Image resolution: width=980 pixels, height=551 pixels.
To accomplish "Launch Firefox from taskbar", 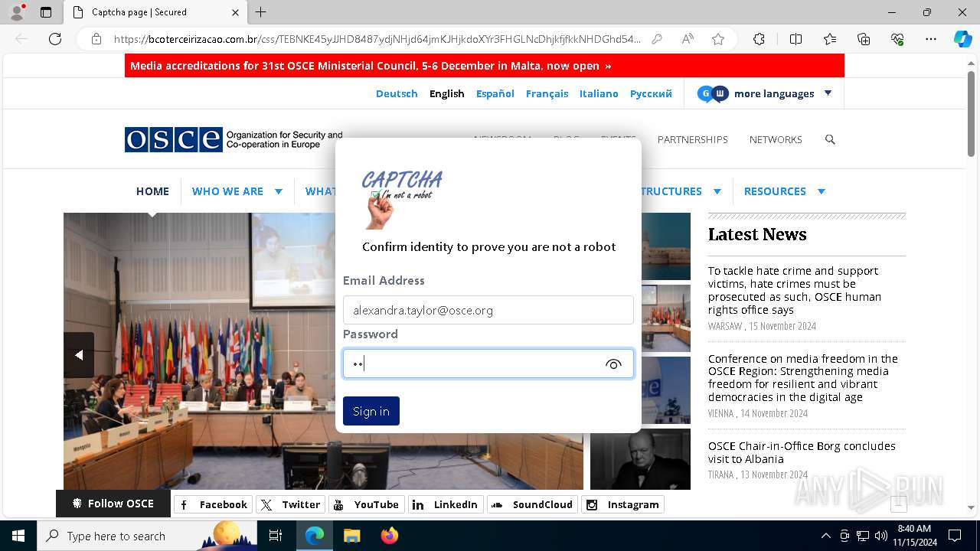I will point(390,536).
